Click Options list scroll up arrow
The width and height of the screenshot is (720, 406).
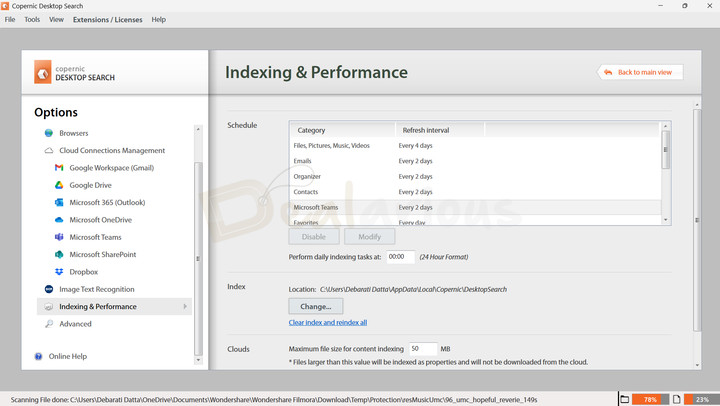(198, 129)
